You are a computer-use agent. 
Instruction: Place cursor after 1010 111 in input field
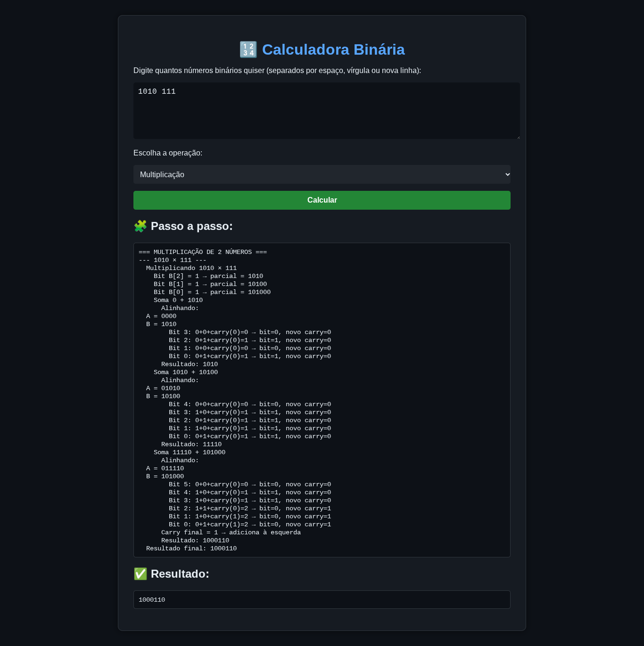pyautogui.click(x=177, y=91)
